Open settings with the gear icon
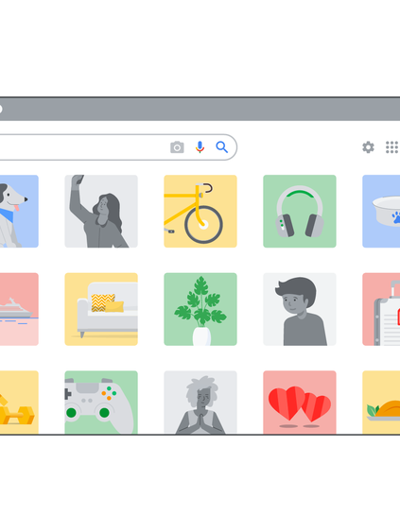The width and height of the screenshot is (400, 532). pos(368,147)
